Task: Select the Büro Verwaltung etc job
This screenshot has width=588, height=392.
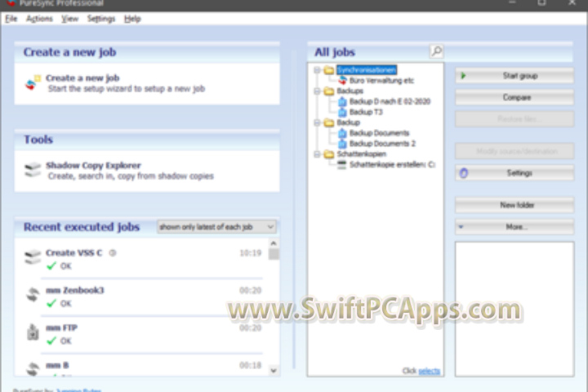Action: point(381,80)
